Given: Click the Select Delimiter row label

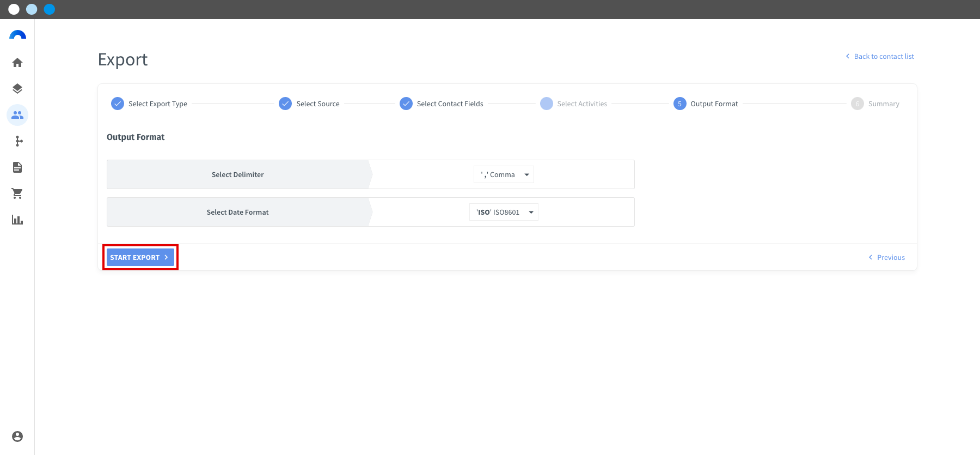Looking at the screenshot, I should coord(237,174).
